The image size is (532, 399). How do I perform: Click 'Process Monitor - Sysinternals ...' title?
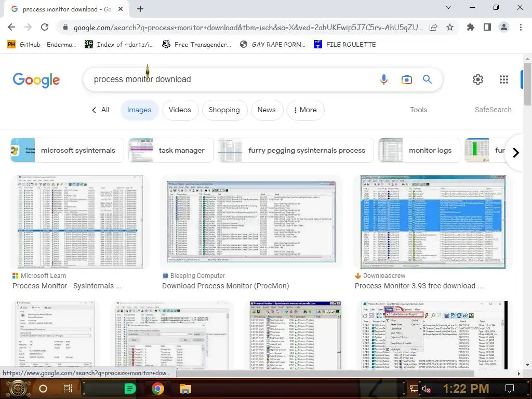click(x=67, y=286)
